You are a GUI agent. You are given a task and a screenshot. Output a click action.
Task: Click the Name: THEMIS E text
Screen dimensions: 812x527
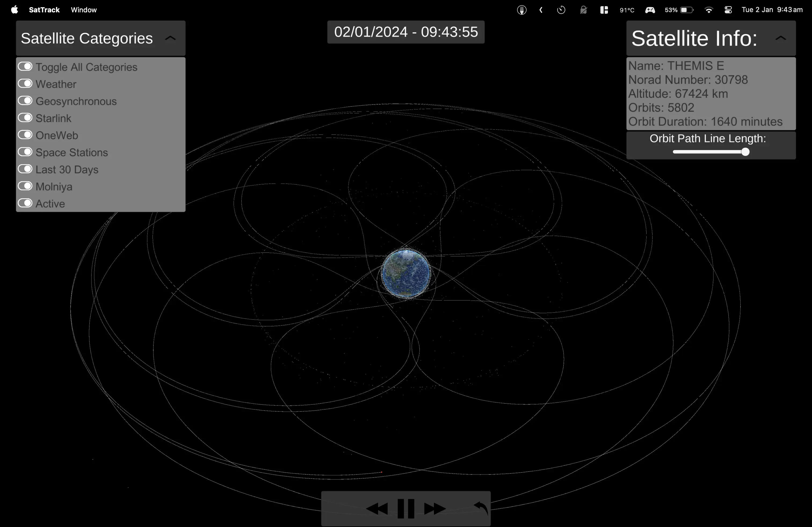click(x=676, y=66)
